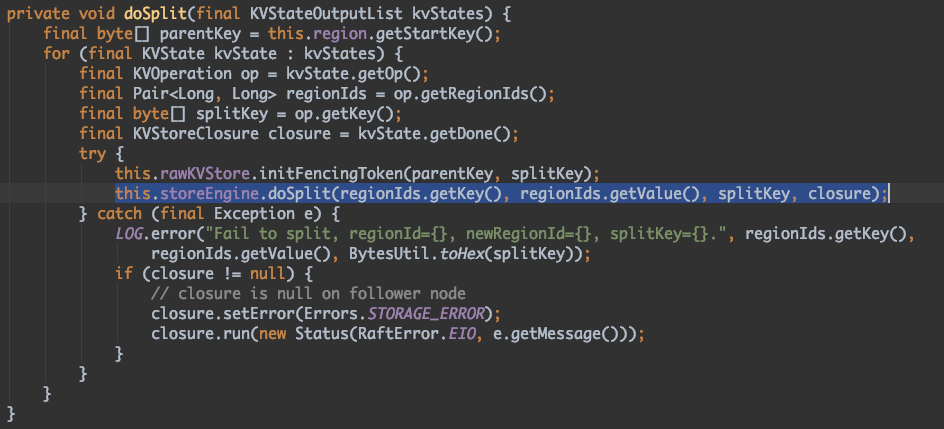Click the KVOperation type name
Viewport: 944px width, 429px height.
point(182,74)
